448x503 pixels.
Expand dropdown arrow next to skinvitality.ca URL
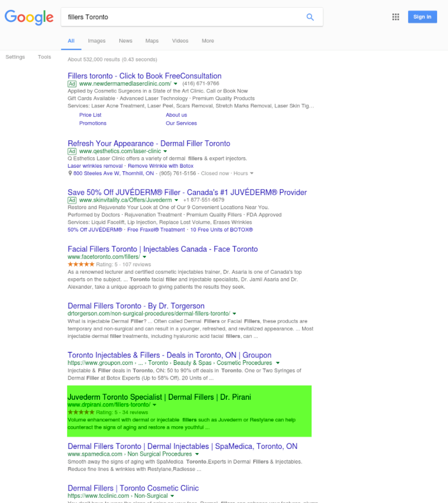point(176,200)
